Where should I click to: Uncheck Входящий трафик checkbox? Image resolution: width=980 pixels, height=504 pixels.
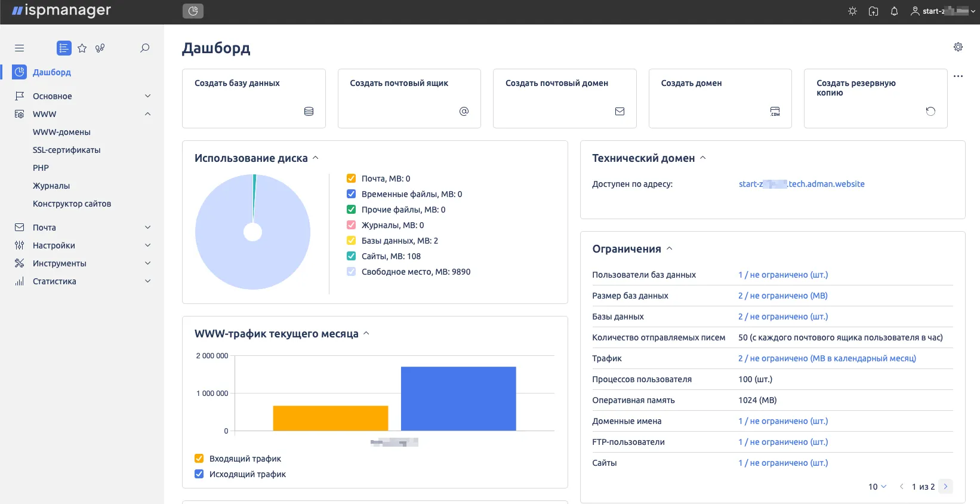coord(199,459)
